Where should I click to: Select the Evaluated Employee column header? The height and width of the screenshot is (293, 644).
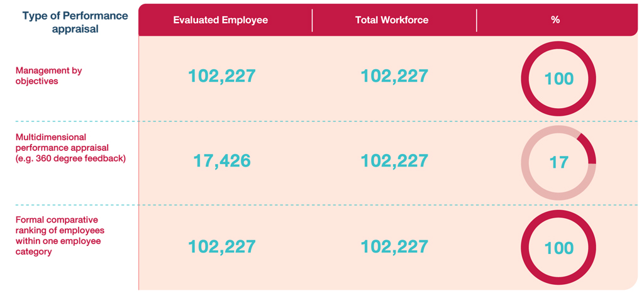click(x=221, y=20)
